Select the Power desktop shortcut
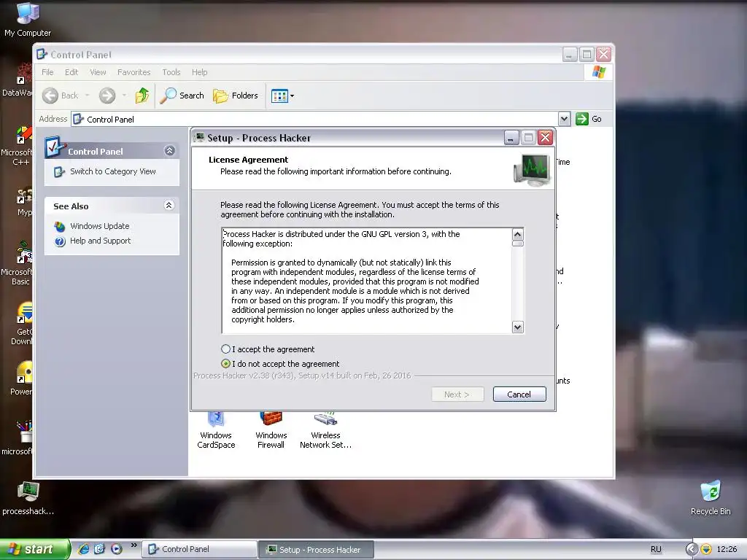Viewport: 747px width, 560px height. point(21,378)
